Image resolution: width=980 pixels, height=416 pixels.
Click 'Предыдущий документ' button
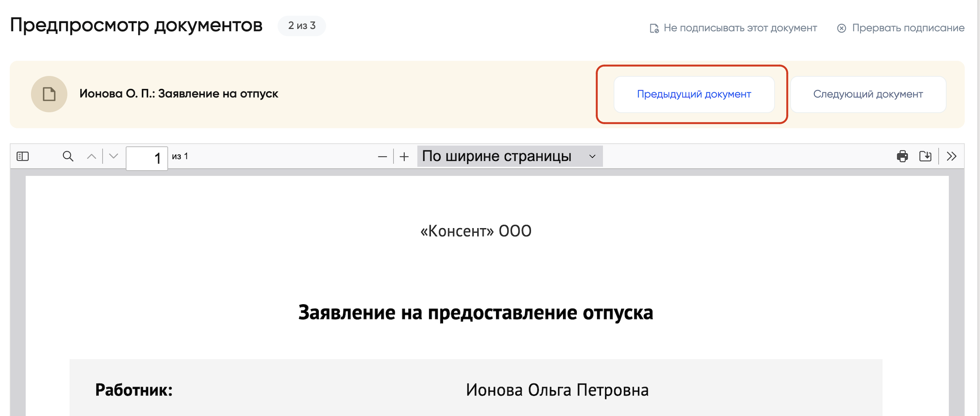pyautogui.click(x=694, y=94)
